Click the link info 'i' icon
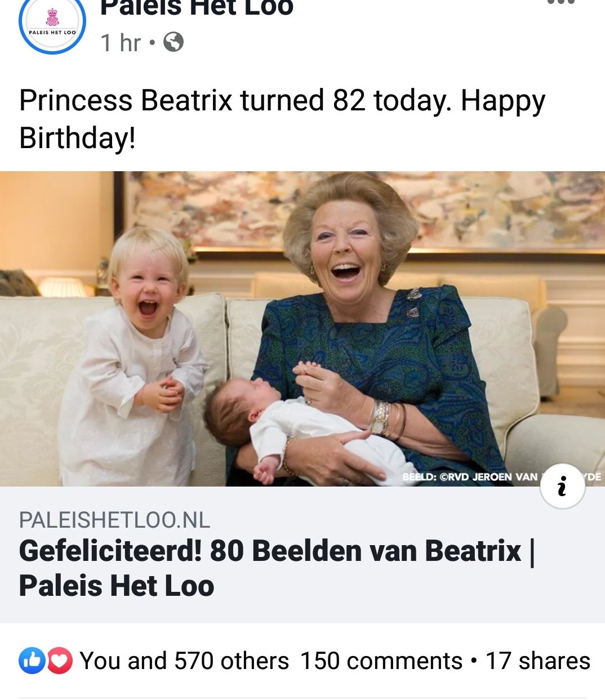This screenshot has width=605, height=700. 562,486
